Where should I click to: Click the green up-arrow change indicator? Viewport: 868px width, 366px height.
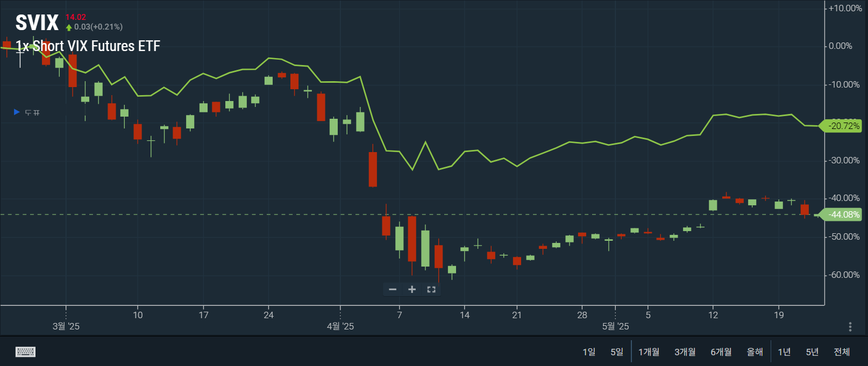69,27
